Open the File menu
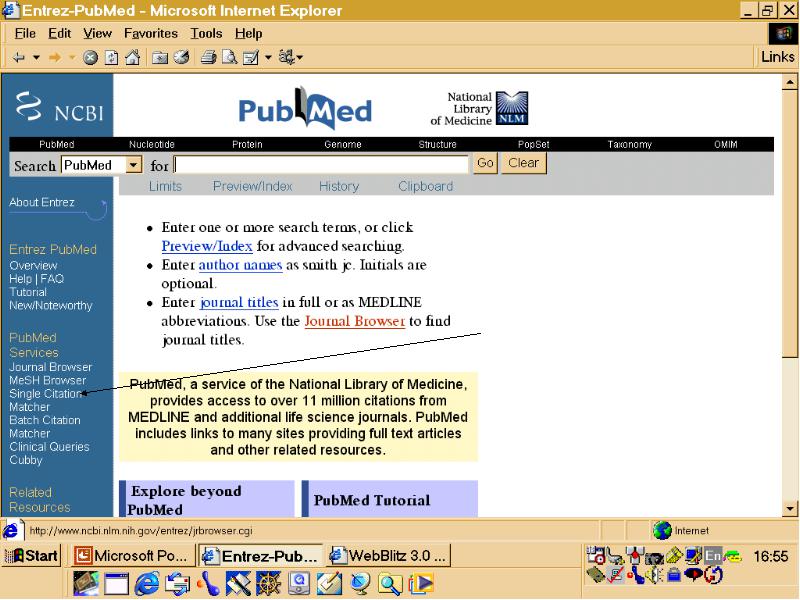Image resolution: width=800 pixels, height=600 pixels. (25, 34)
